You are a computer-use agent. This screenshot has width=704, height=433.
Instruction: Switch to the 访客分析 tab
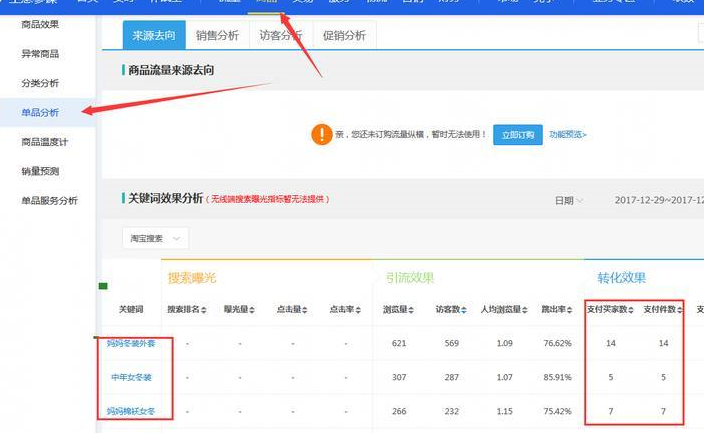pos(281,35)
